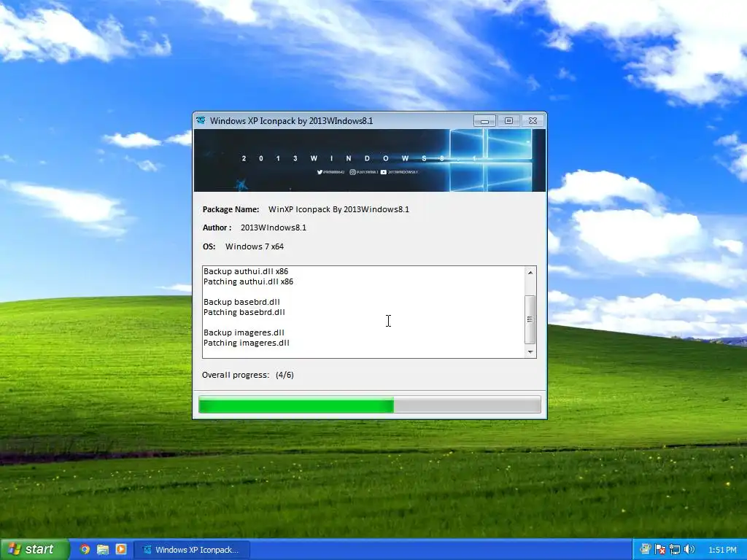Click the log scrollbar down arrow
This screenshot has width=747, height=560.
click(530, 352)
